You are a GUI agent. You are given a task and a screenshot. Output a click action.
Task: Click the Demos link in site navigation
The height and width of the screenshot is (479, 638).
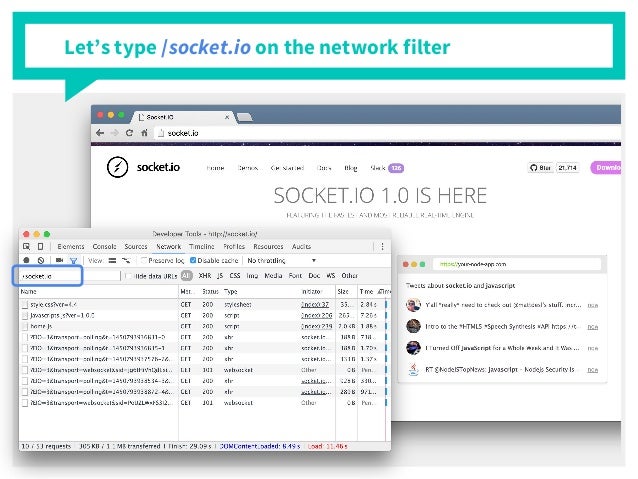[x=248, y=168]
